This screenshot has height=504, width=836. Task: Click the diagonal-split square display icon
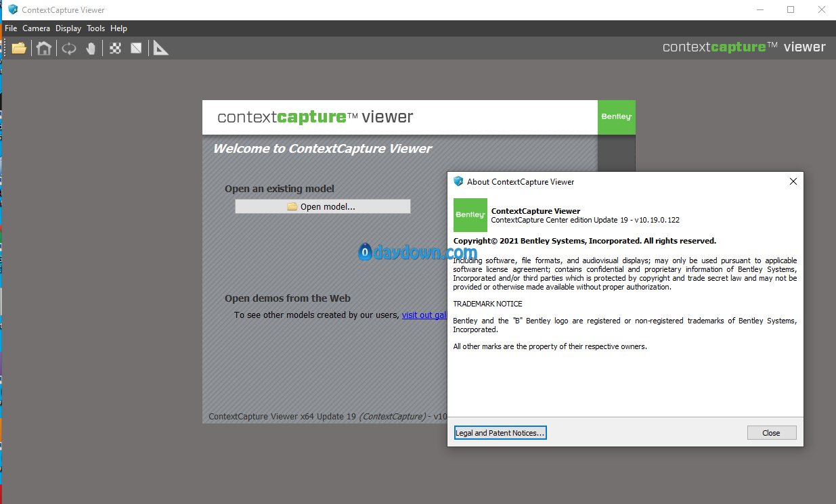137,48
